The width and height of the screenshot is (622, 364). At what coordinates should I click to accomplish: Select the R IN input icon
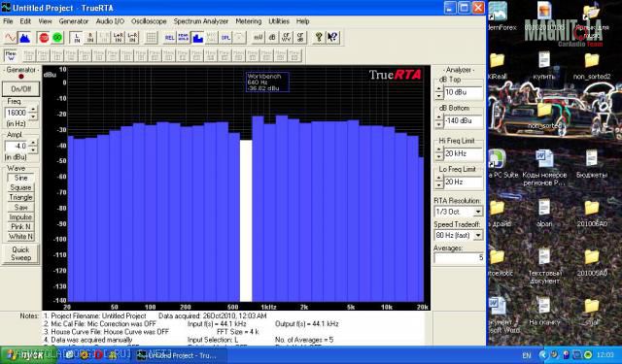coord(90,38)
